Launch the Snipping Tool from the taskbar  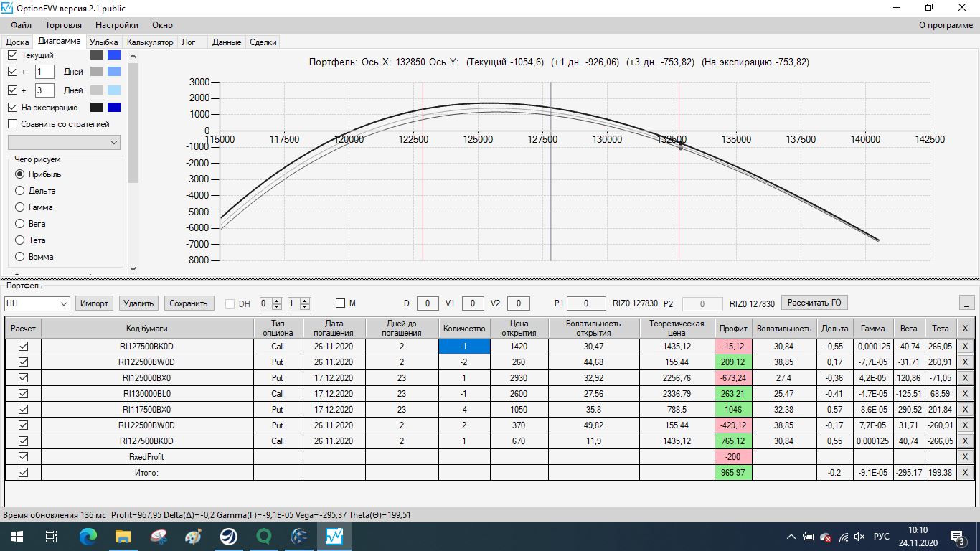[159, 536]
